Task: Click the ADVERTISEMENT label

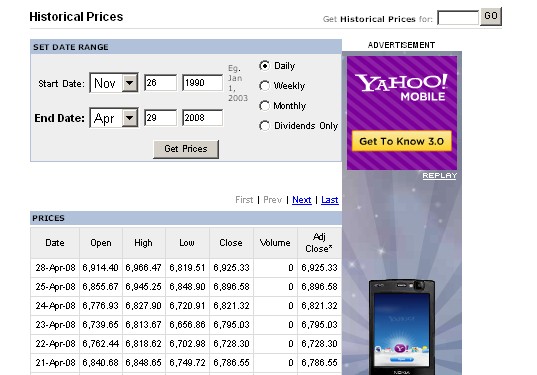Action: [401, 45]
